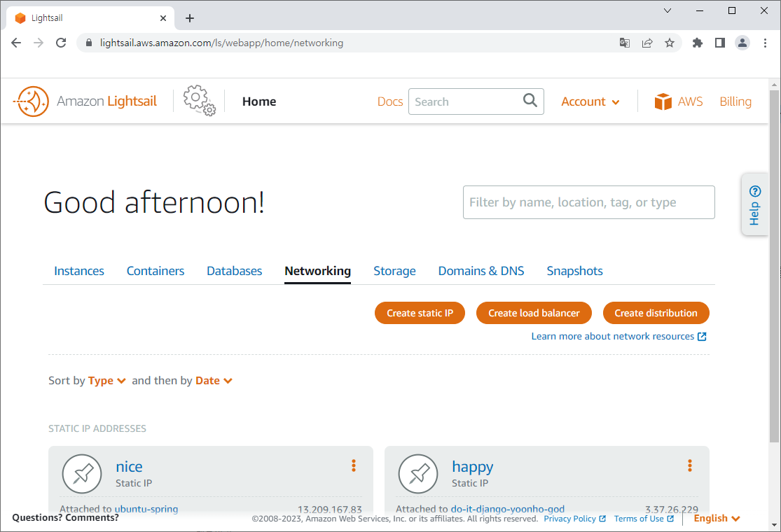781x532 pixels.
Task: Go back with the browser back arrow
Action: (x=16, y=43)
